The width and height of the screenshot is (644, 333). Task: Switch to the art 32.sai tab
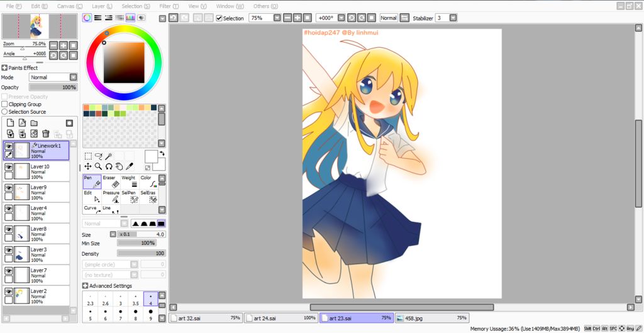(x=206, y=318)
